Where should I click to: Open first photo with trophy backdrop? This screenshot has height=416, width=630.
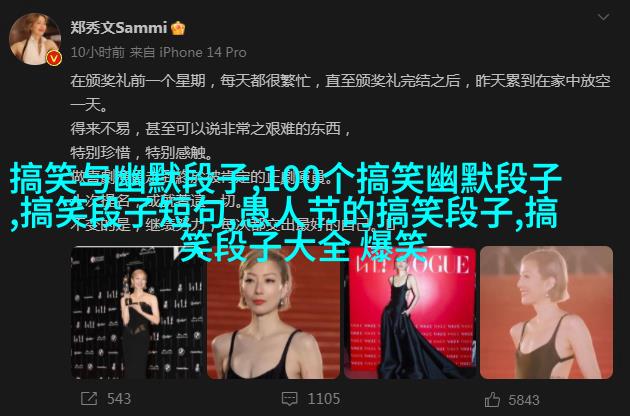137,313
